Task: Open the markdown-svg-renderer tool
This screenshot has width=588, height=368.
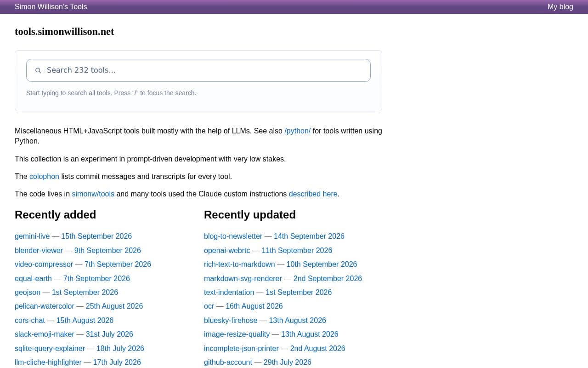Action: 243,278
